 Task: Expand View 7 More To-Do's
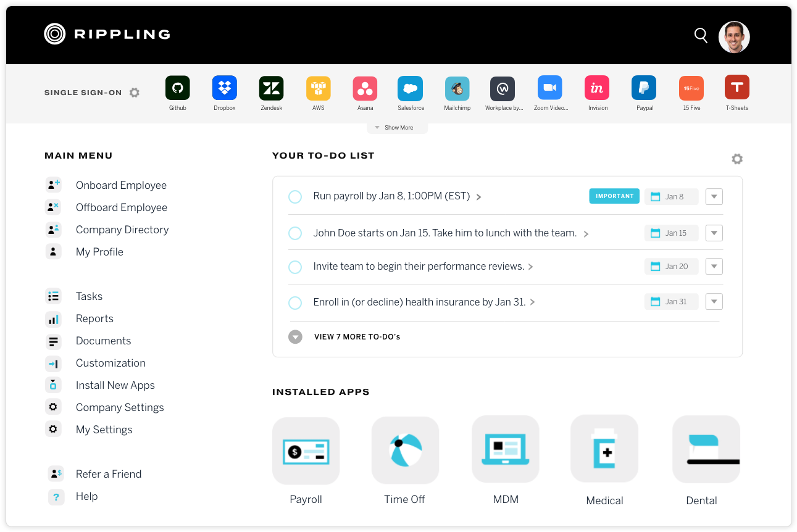point(344,337)
